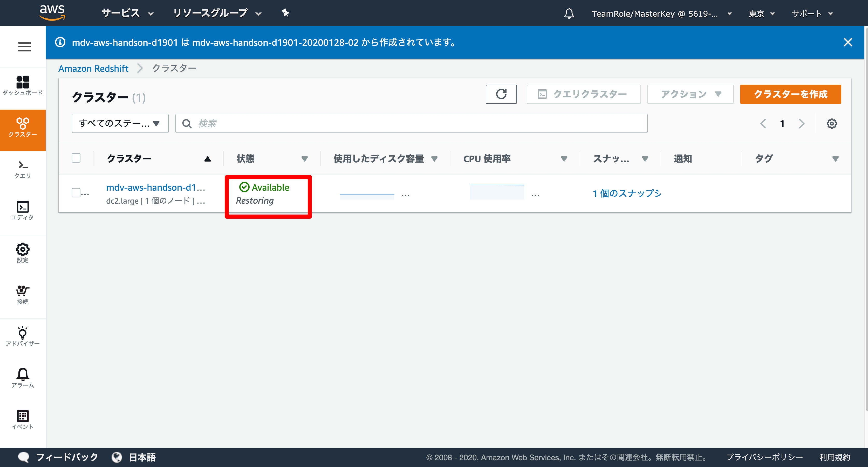Open スナッ... column sort arrow
The height and width of the screenshot is (467, 868).
(x=645, y=159)
